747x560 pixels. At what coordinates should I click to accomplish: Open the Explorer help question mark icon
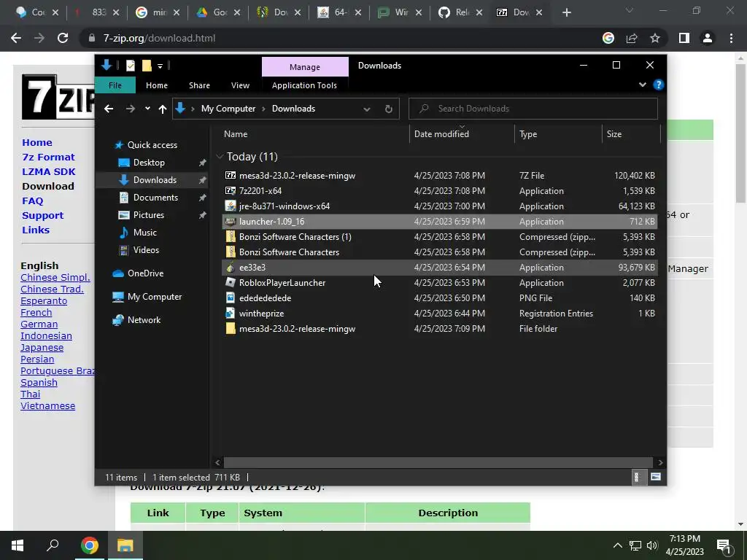tap(659, 85)
